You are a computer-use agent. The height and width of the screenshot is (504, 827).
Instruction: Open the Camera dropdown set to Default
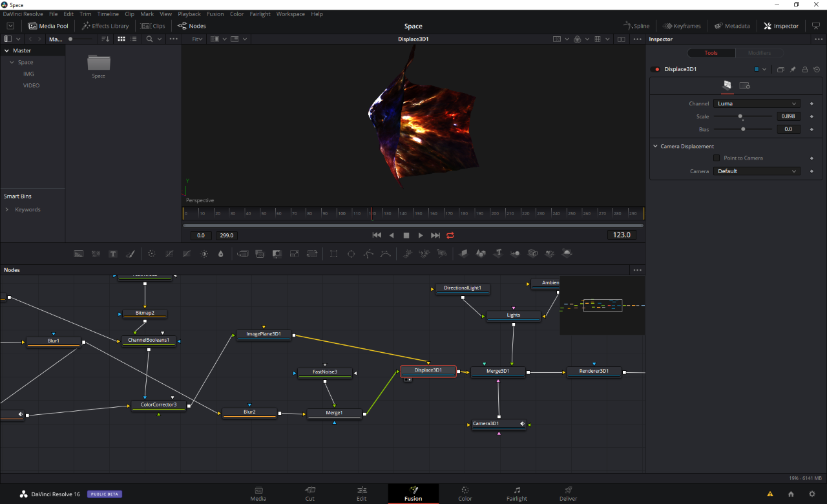pos(757,171)
